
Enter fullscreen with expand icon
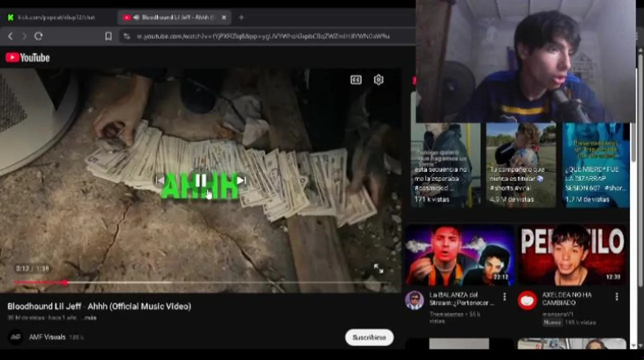(x=378, y=268)
